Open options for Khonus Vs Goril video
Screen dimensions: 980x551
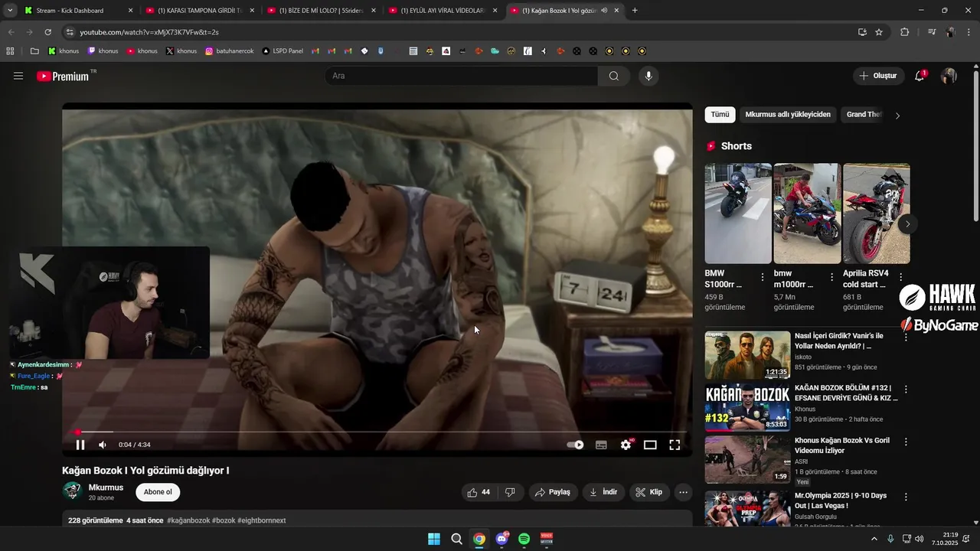click(906, 442)
